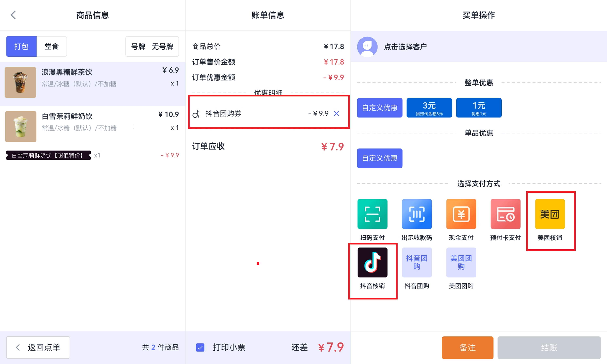Open the 号牌 无号牌 selector

152,46
